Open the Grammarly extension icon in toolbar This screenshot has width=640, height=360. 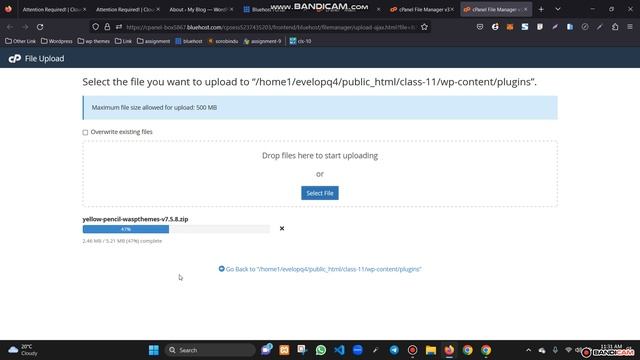point(495,27)
